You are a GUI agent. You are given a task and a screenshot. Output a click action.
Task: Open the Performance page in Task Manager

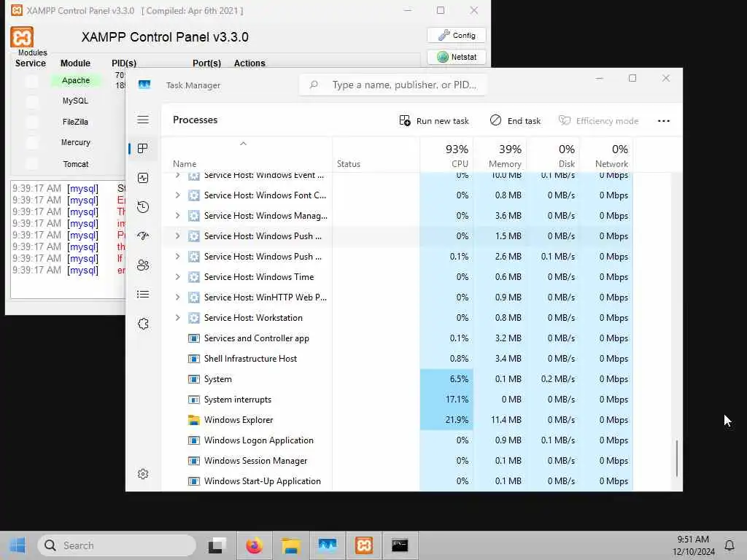click(x=143, y=178)
